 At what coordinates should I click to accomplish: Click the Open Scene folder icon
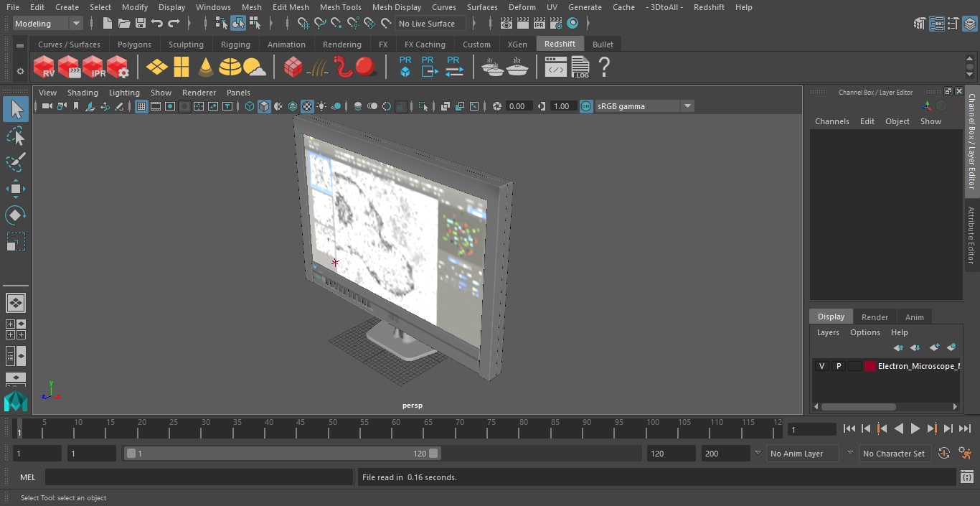click(x=123, y=24)
